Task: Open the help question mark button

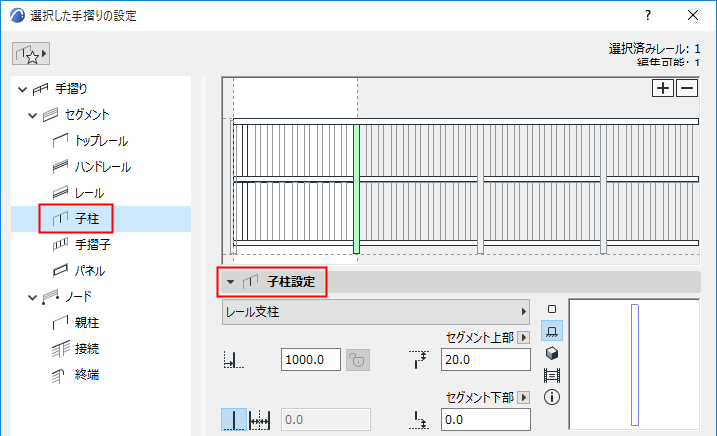Action: click(x=647, y=16)
